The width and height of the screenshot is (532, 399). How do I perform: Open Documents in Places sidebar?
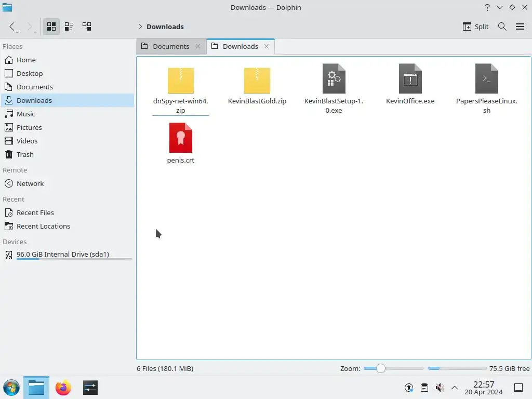click(x=67, y=87)
